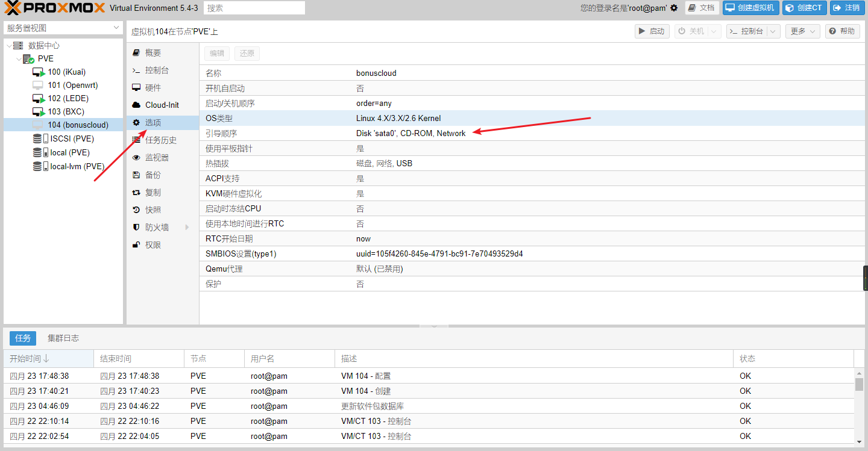Click the 103 (BXC) VM icon
868x451 pixels.
[x=39, y=112]
